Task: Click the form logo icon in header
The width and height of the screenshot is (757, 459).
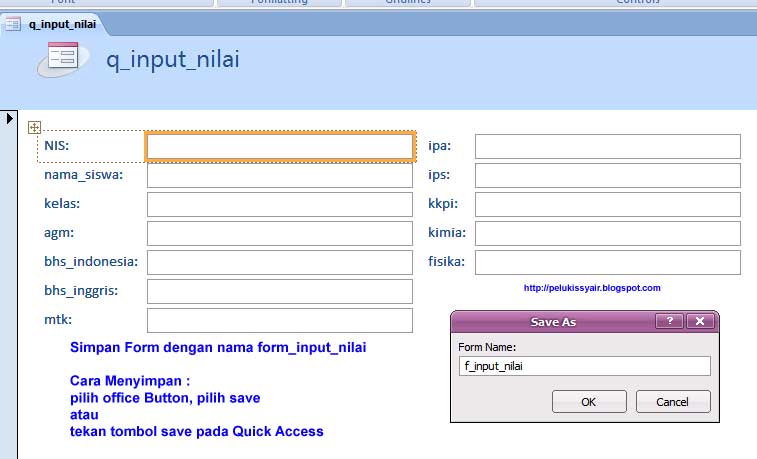Action: 63,59
